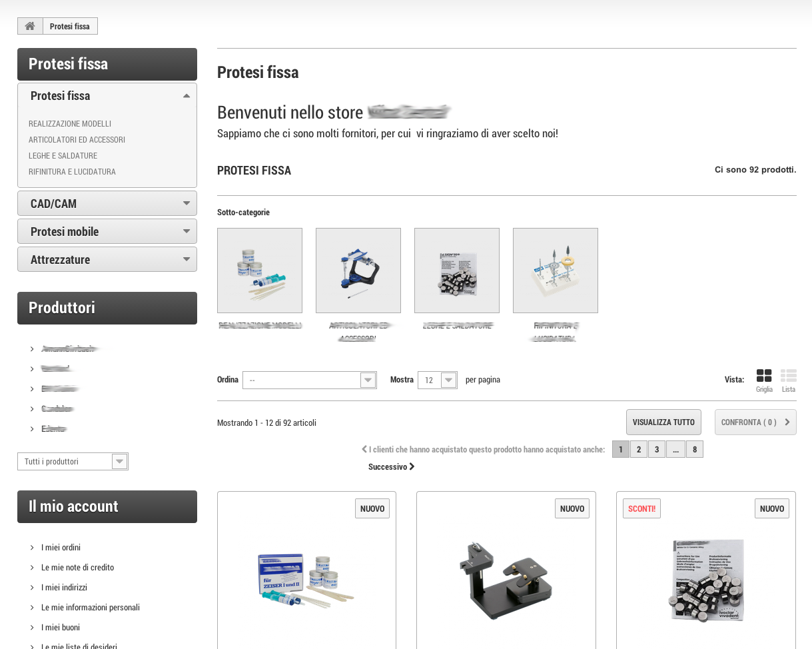The height and width of the screenshot is (649, 812).
Task: Open the Tutti i produttori dropdown
Action: tap(73, 461)
